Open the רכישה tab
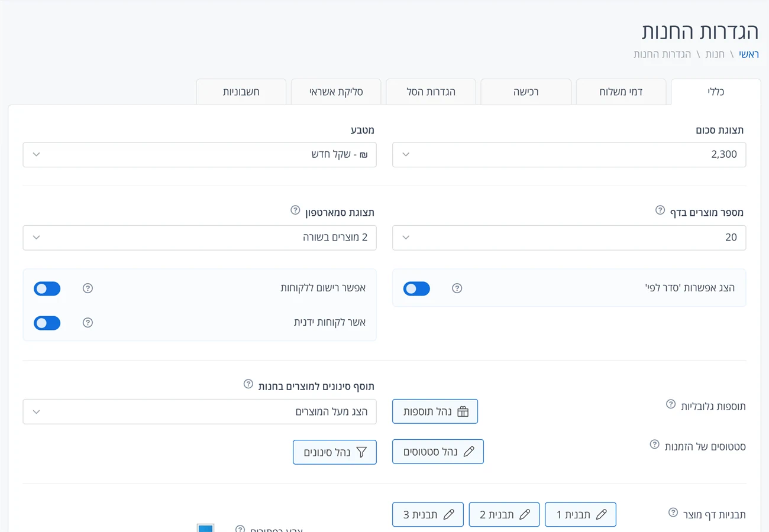This screenshot has height=532, width=769. (x=526, y=92)
